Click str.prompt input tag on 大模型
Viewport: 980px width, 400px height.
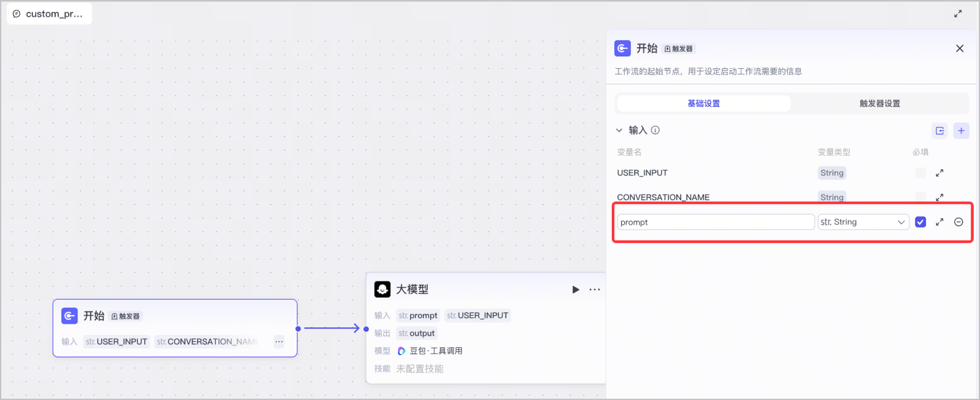(x=418, y=316)
